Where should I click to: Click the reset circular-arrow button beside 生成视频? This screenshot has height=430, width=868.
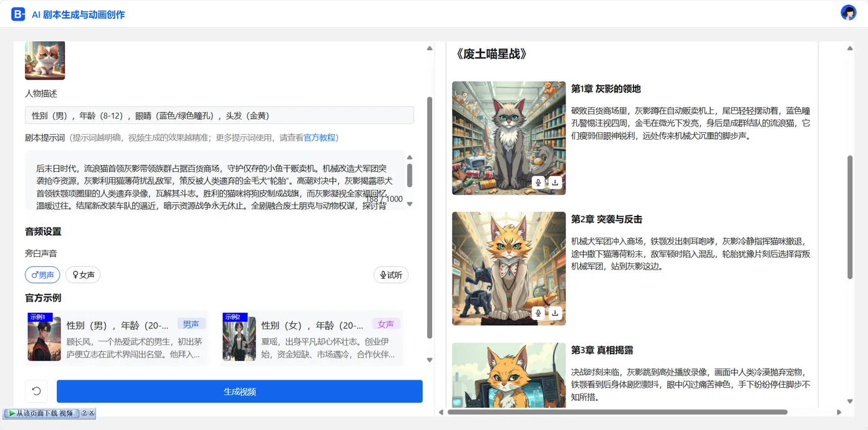(x=36, y=392)
